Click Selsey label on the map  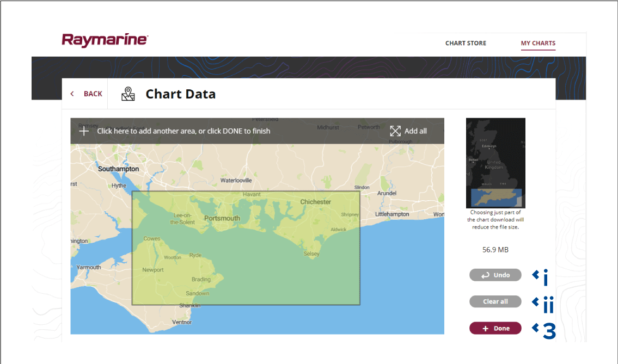click(x=311, y=254)
